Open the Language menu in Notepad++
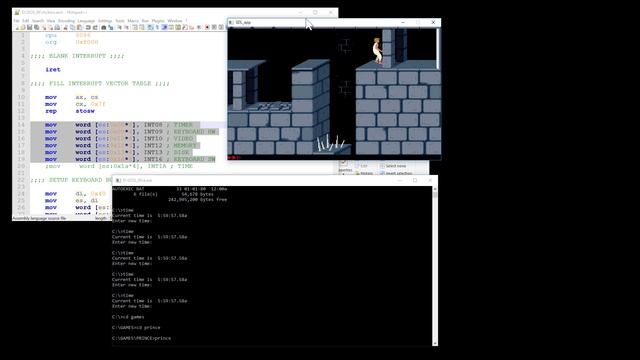This screenshot has height=360, width=640. click(86, 21)
